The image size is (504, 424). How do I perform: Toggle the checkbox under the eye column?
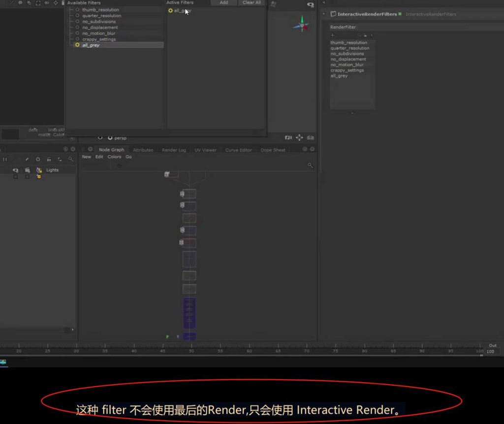(x=15, y=177)
